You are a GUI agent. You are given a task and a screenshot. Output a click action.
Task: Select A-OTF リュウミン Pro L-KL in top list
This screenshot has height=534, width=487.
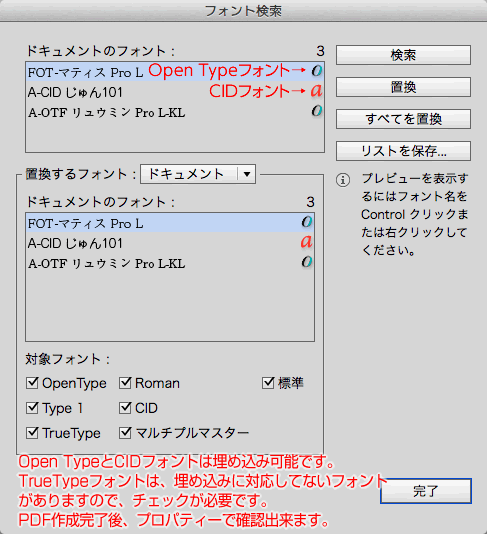(175, 112)
